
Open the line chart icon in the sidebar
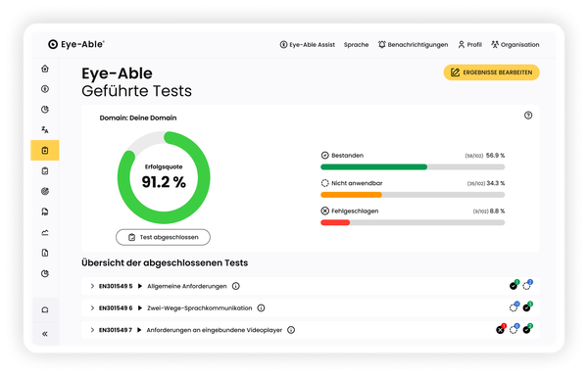tap(45, 233)
